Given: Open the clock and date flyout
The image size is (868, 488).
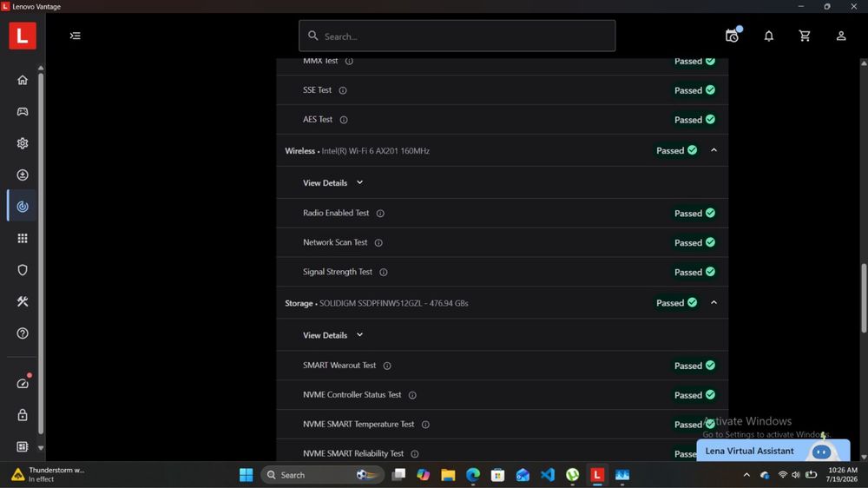Looking at the screenshot, I should (843, 475).
